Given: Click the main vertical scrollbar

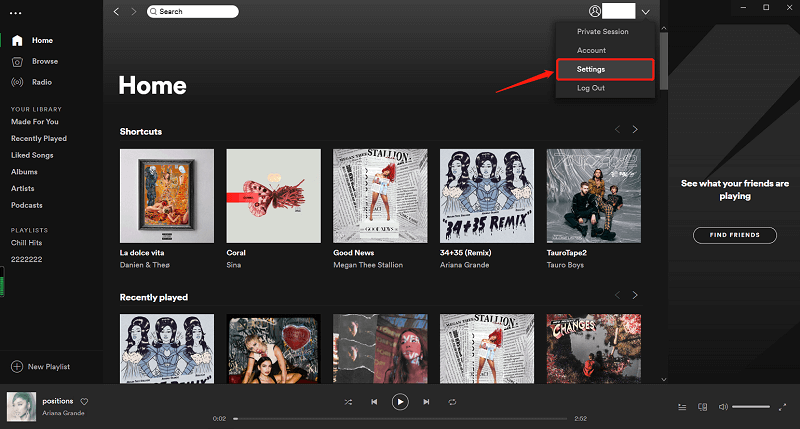Looking at the screenshot, I should 664,61.
